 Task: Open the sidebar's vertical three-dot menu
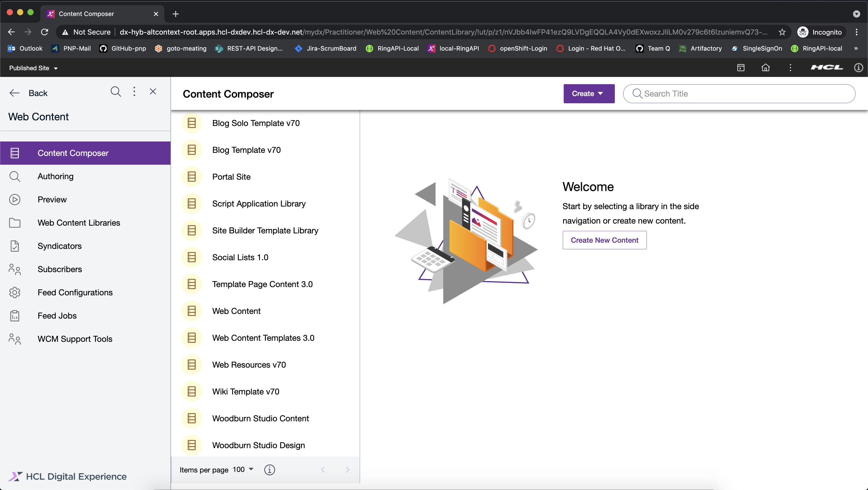click(x=134, y=92)
